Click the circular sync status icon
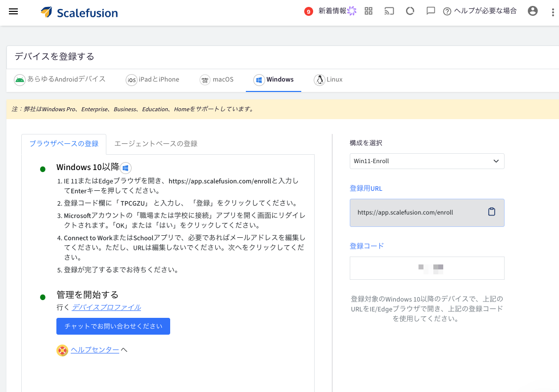Viewport: 559px width, 392px height. tap(410, 11)
